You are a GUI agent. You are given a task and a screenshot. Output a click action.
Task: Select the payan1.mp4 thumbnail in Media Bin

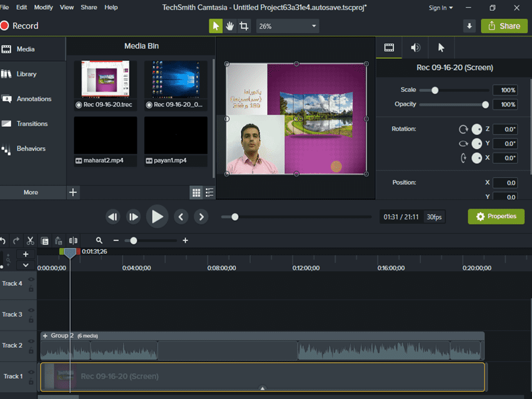pyautogui.click(x=176, y=136)
